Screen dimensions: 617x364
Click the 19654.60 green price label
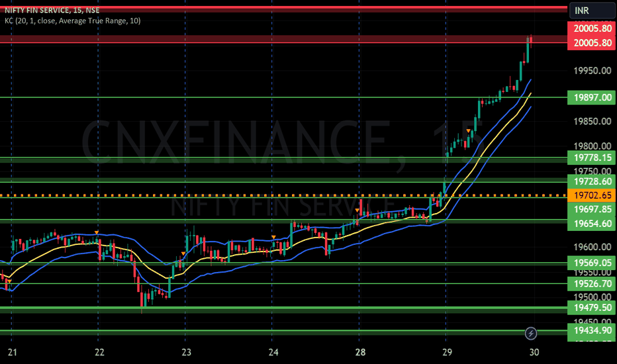pyautogui.click(x=592, y=224)
